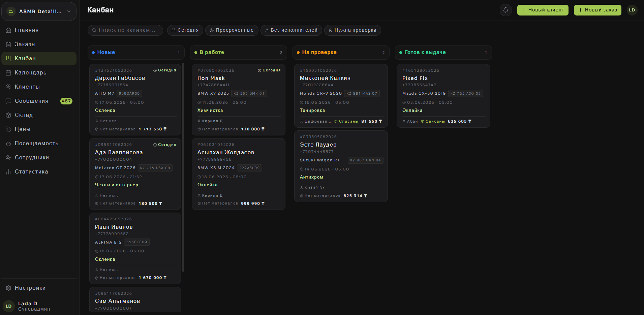
Task: Open Эсте Лаудер order card
Action: point(341,166)
